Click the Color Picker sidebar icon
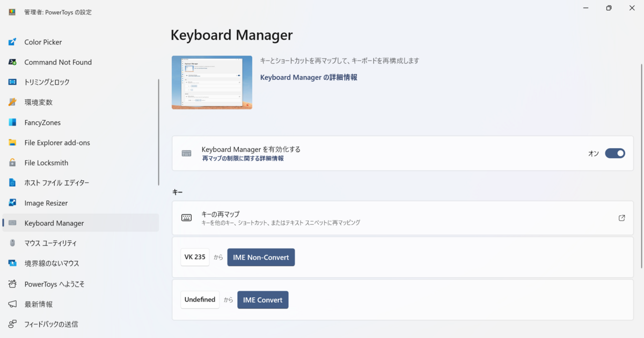This screenshot has width=644, height=338. coord(12,42)
